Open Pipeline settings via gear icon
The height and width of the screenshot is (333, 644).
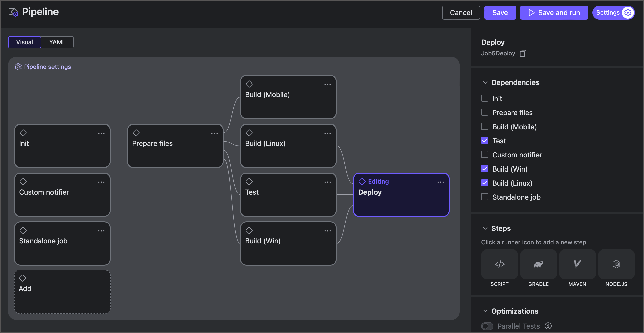click(x=18, y=67)
